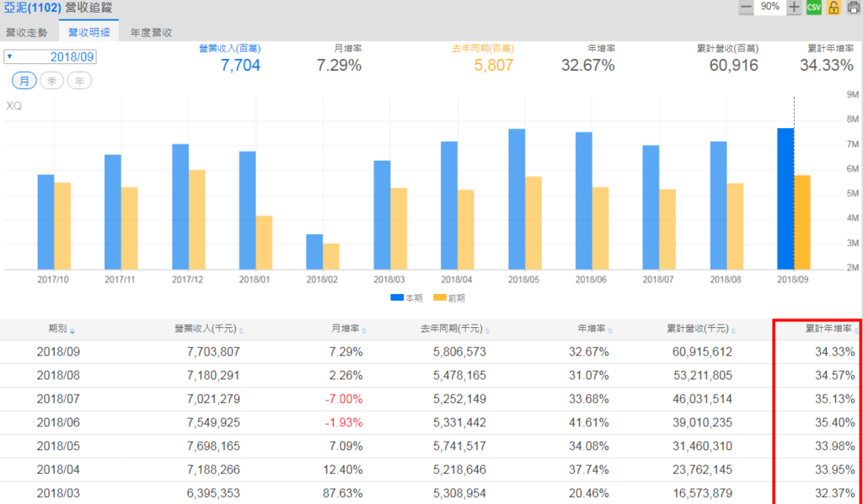The height and width of the screenshot is (504, 863).
Task: Select the 2018/06 period cell
Action: click(58, 422)
